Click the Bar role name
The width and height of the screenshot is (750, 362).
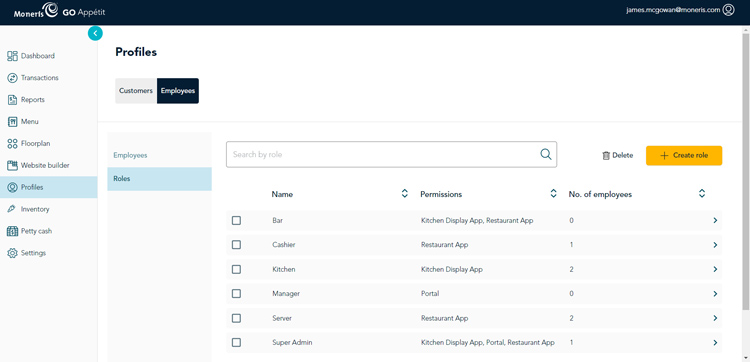click(277, 220)
